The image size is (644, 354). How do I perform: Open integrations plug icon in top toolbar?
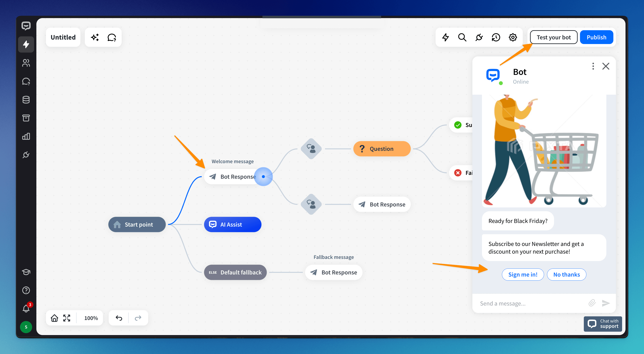pyautogui.click(x=479, y=37)
